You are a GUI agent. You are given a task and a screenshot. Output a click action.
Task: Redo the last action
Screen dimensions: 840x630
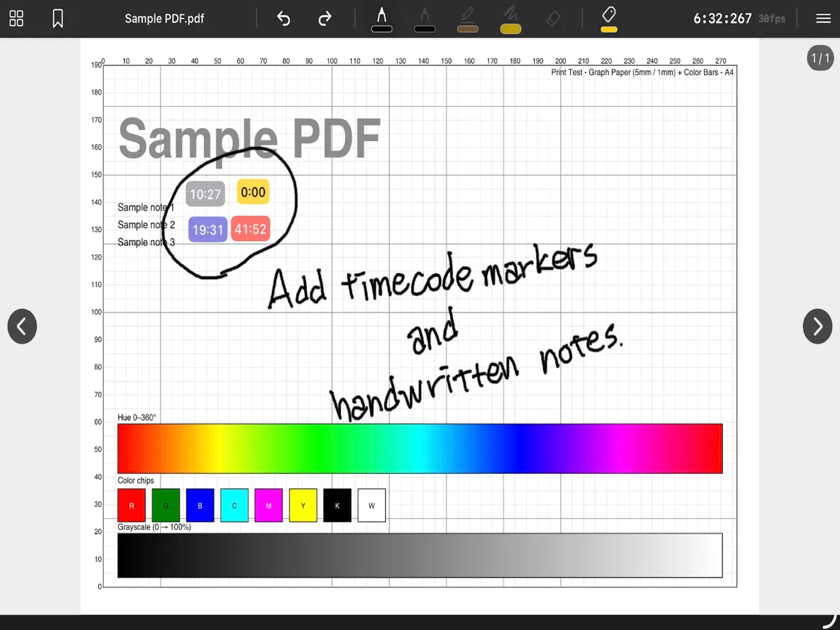click(x=324, y=19)
